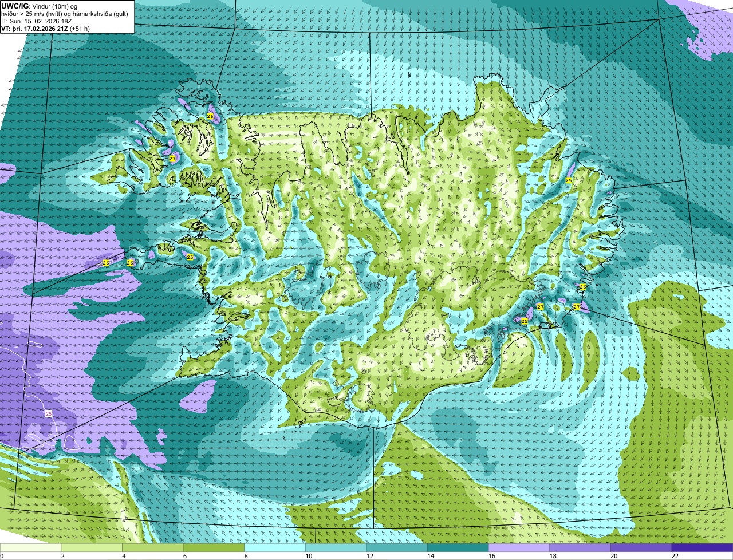The width and height of the screenshot is (733, 560).
Task: Click the colour scale label '20'
Action: [x=614, y=555]
